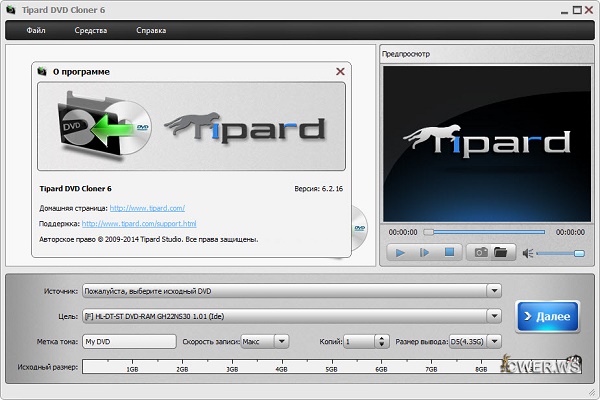Image resolution: width=600 pixels, height=400 pixels.
Task: Open the Цель target drive dropdown
Action: coord(494,316)
